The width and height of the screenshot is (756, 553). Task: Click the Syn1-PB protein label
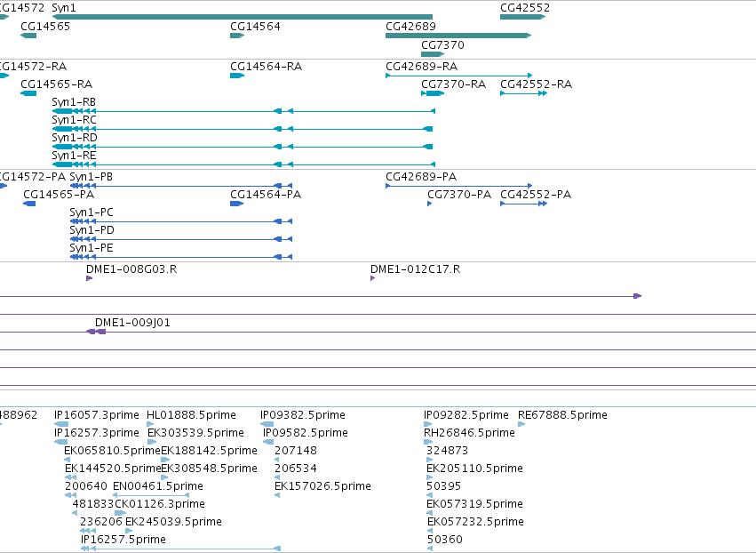(92, 177)
